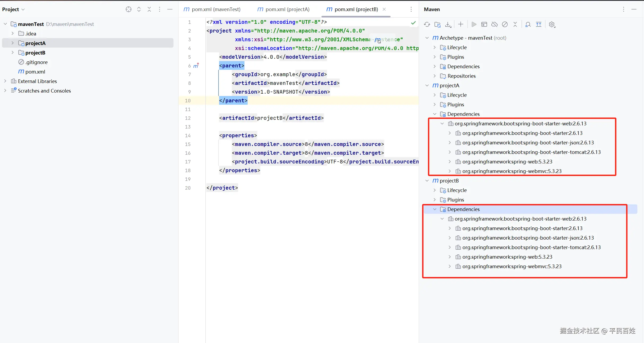
Task: Reload all Maven projects
Action: click(427, 25)
